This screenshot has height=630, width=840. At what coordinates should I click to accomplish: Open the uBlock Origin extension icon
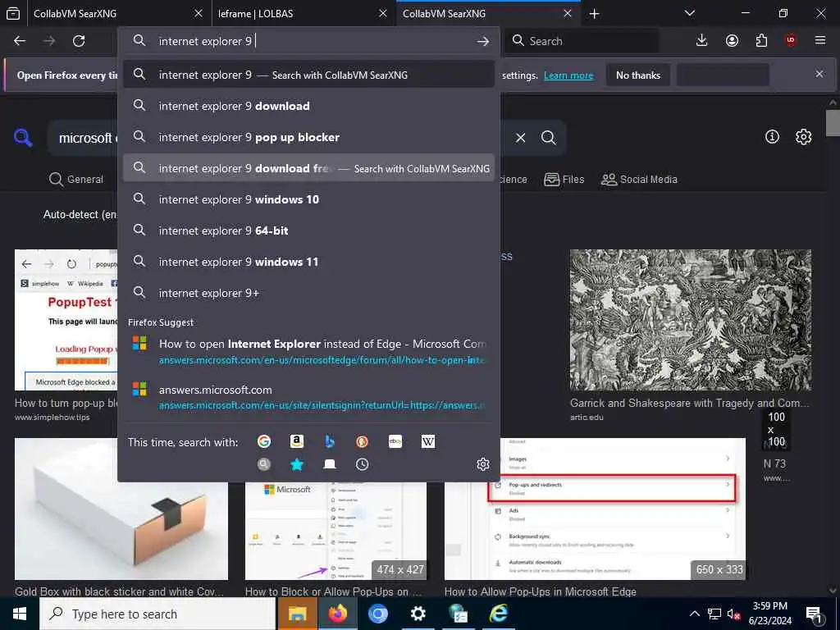[x=791, y=41]
